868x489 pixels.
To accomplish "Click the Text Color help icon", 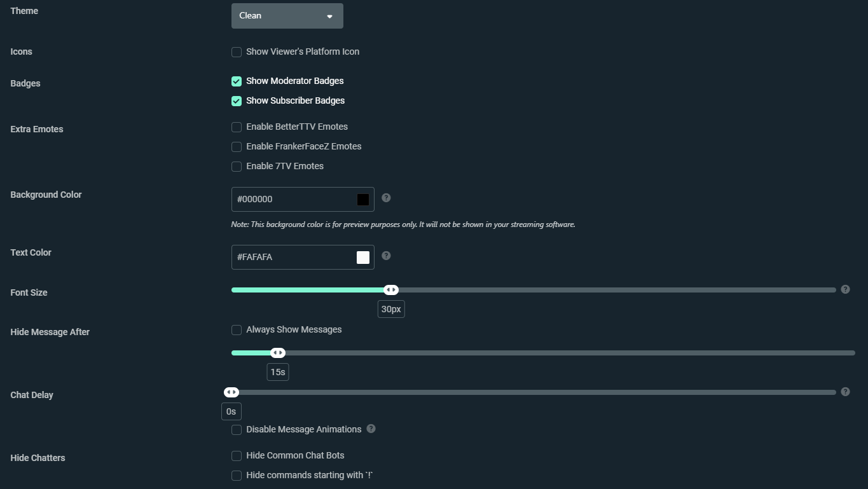I will [x=386, y=256].
